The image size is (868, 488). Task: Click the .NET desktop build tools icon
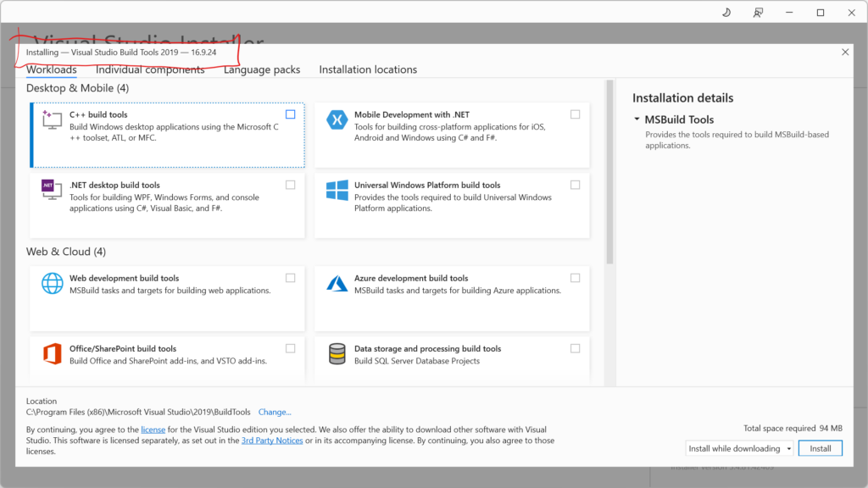[x=52, y=190]
